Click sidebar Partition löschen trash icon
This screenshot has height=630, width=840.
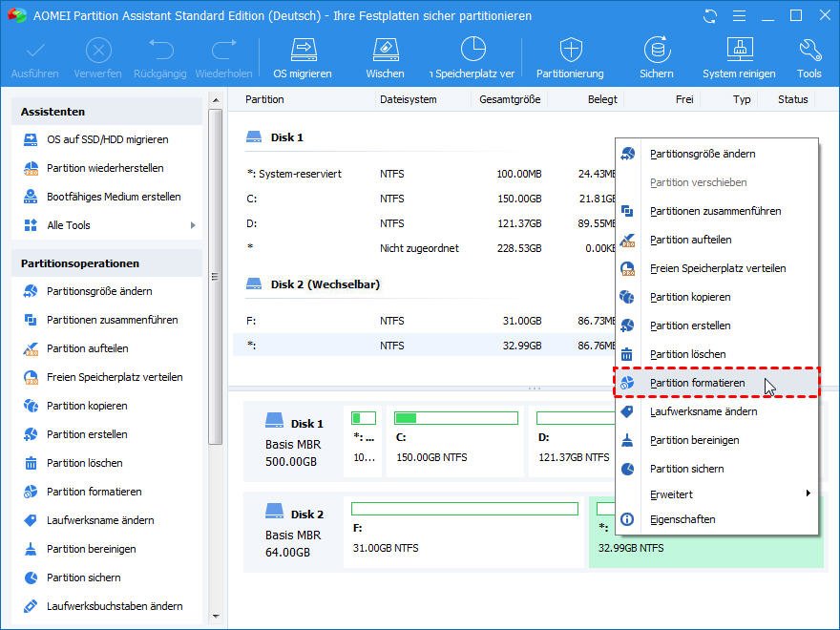(31, 463)
